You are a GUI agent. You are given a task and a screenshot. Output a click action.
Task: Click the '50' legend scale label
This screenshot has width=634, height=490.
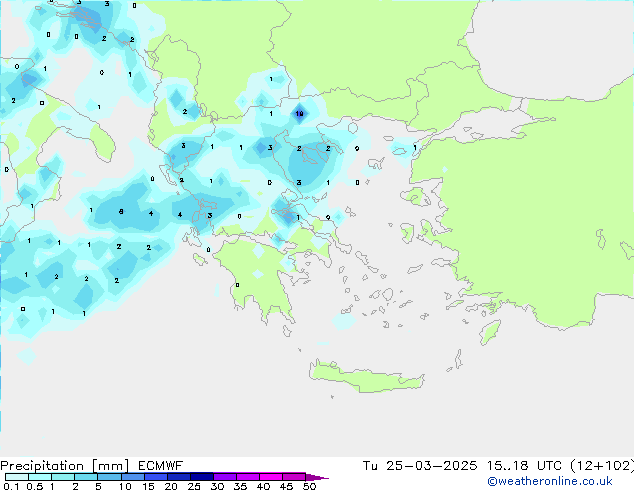tap(310, 486)
